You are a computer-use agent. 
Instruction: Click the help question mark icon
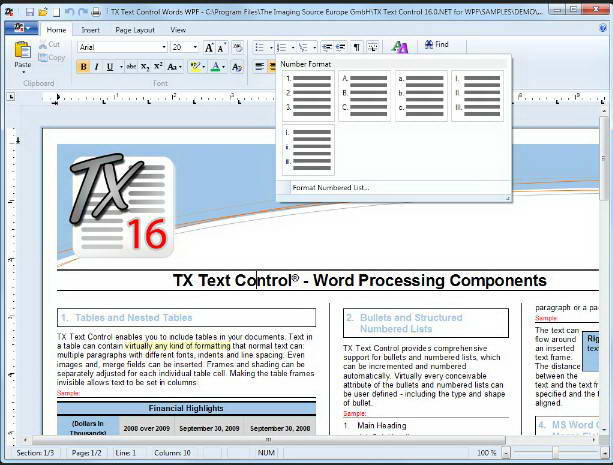603,28
